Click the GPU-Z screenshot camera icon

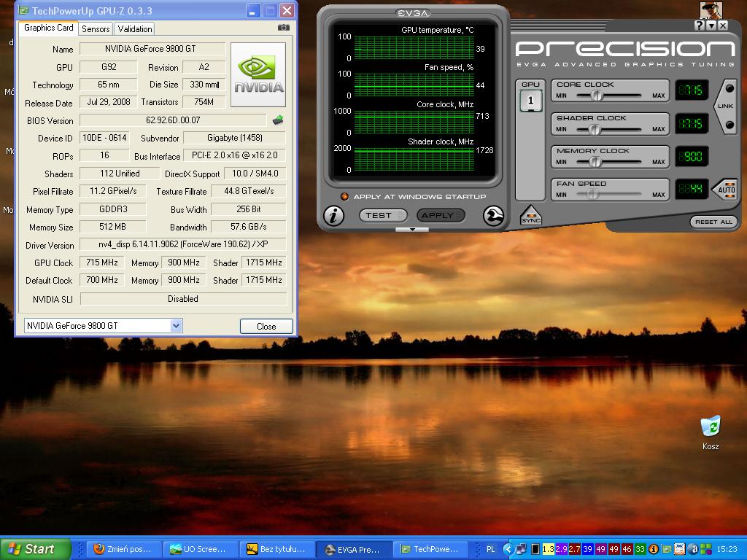(x=284, y=28)
